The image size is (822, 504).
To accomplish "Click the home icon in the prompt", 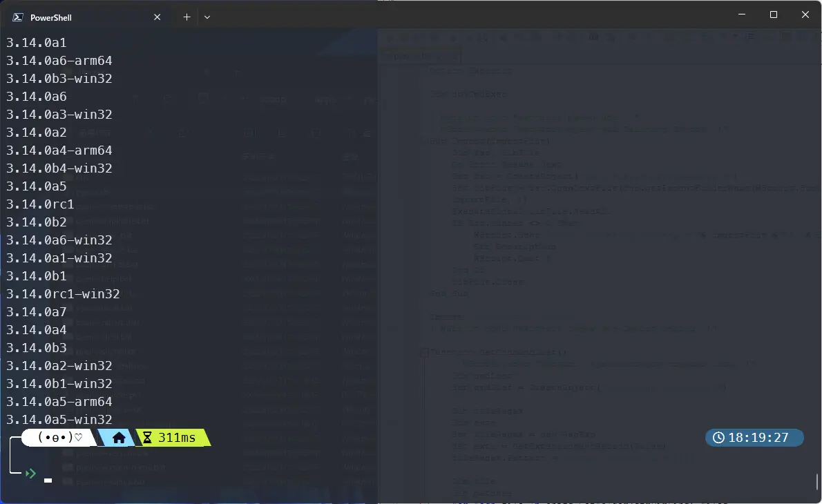I will (x=119, y=438).
